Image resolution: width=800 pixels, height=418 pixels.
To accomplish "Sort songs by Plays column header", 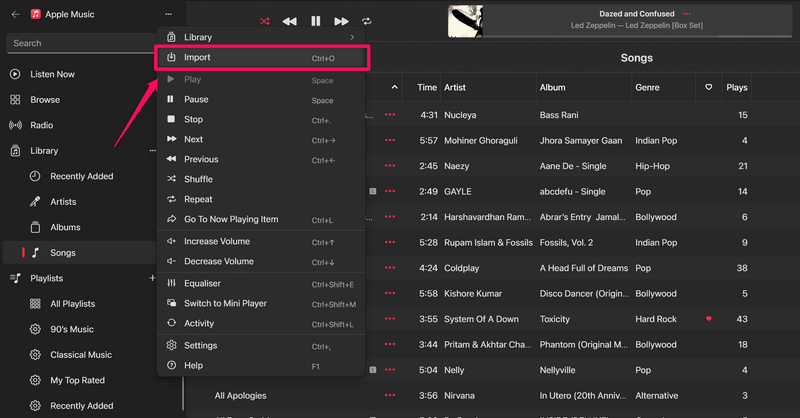I will pyautogui.click(x=737, y=88).
